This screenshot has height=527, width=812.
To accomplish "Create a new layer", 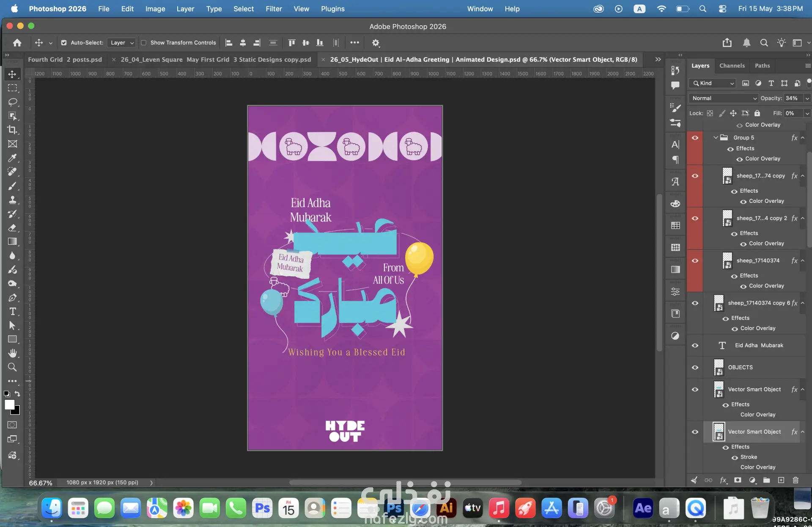I will (x=781, y=480).
